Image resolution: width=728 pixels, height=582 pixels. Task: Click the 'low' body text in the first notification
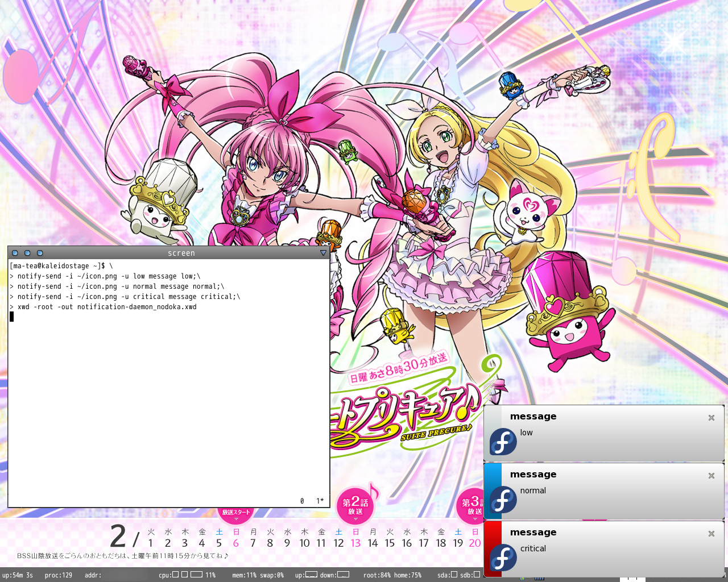point(526,433)
